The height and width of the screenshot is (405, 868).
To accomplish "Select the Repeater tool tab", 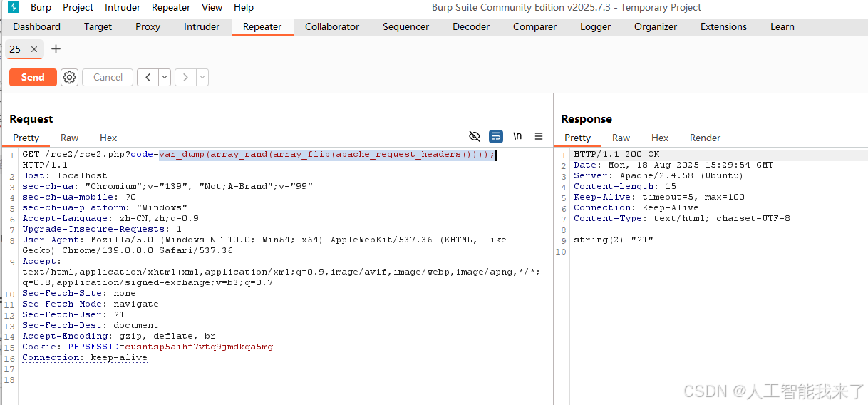I will pyautogui.click(x=262, y=26).
